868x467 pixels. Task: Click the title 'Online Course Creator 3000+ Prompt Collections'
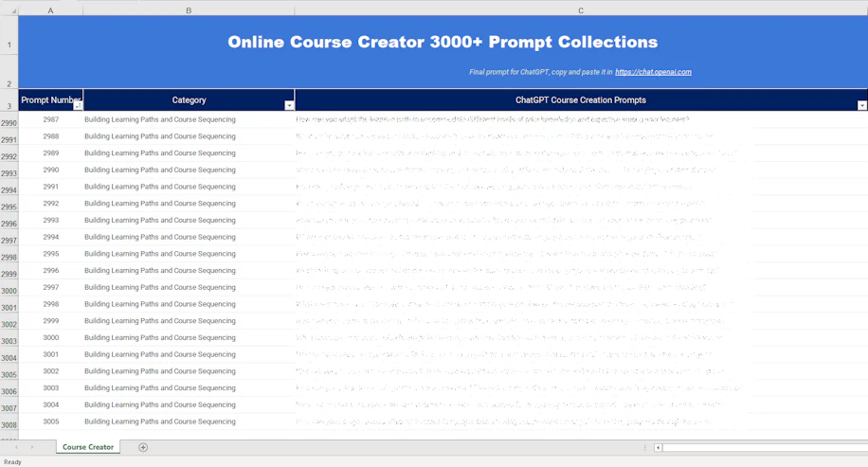coord(443,43)
